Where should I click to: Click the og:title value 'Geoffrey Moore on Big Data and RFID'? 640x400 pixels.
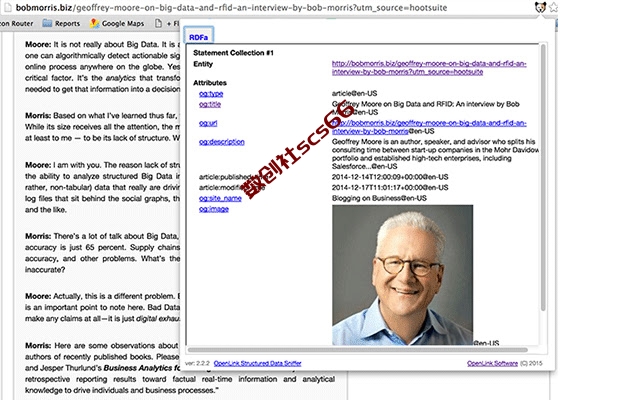click(x=426, y=108)
